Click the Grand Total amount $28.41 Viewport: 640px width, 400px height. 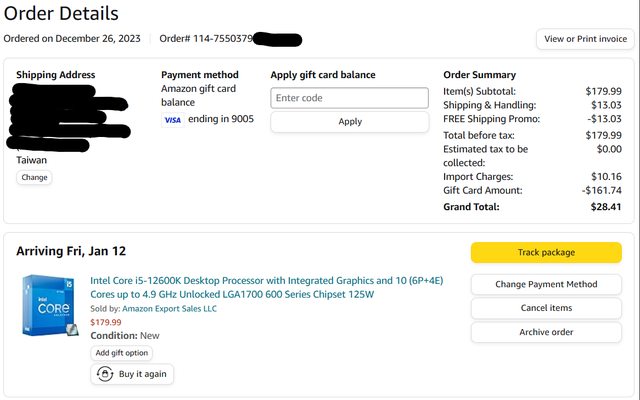(606, 207)
